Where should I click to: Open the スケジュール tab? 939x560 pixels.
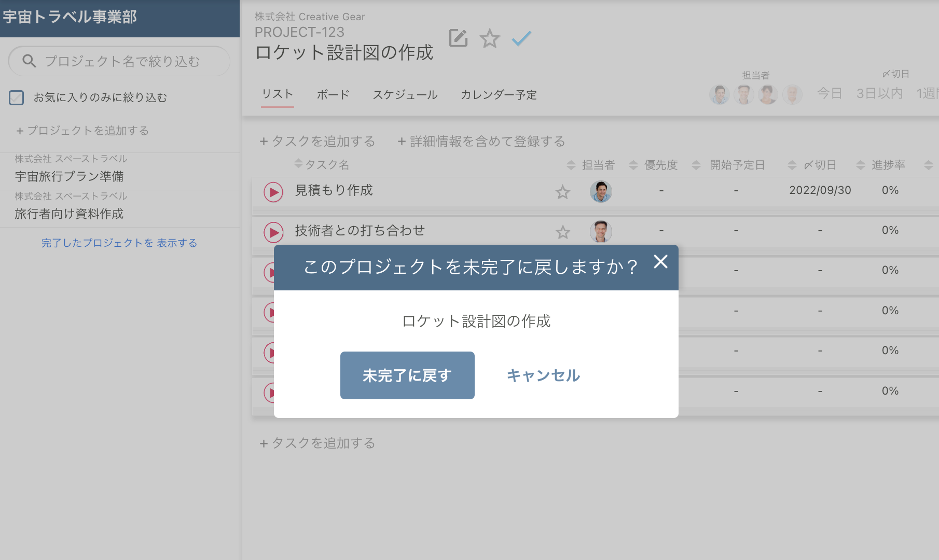pos(405,94)
